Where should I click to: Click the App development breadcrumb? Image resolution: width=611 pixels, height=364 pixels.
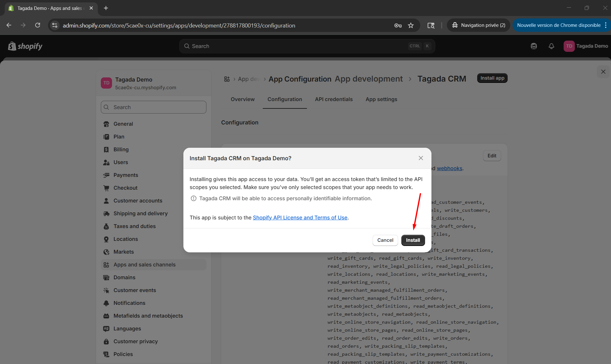(369, 79)
